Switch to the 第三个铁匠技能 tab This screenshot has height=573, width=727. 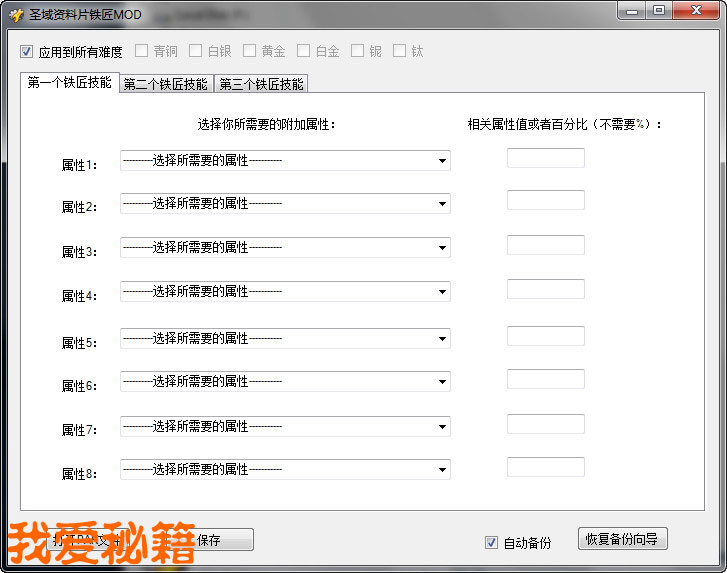261,85
